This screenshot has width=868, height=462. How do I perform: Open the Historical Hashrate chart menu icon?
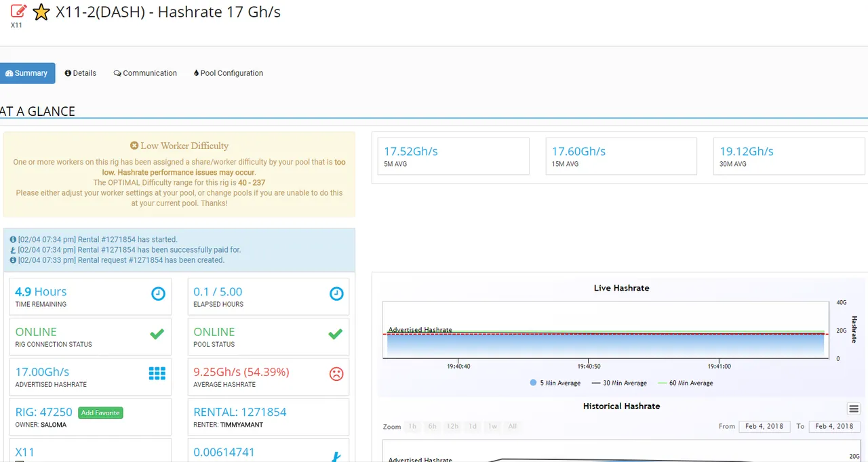click(x=854, y=408)
